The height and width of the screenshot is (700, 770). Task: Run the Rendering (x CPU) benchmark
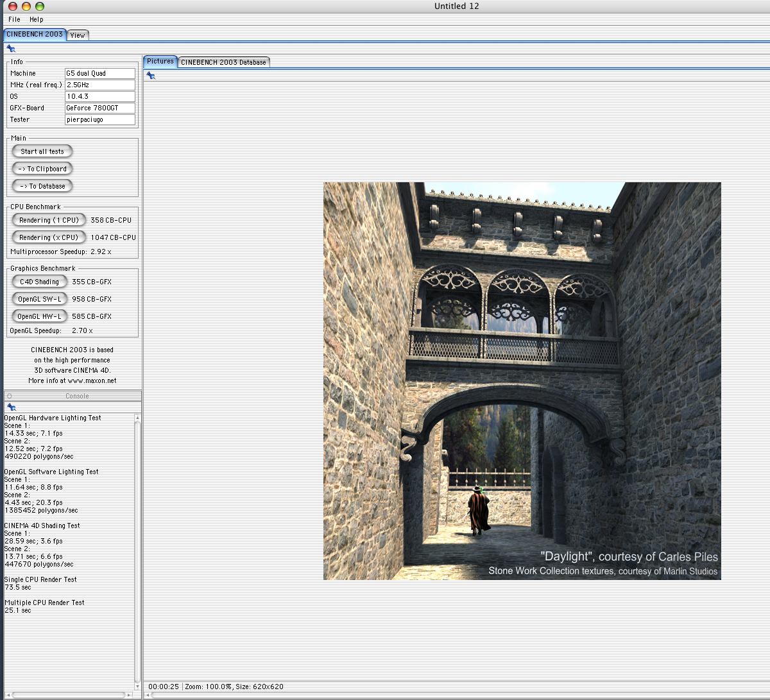click(49, 237)
